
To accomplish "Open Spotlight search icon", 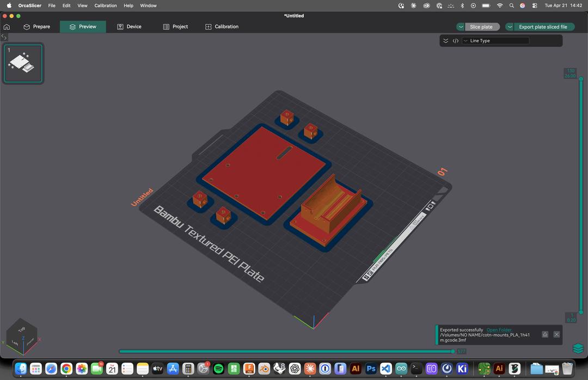I will pyautogui.click(x=511, y=5).
